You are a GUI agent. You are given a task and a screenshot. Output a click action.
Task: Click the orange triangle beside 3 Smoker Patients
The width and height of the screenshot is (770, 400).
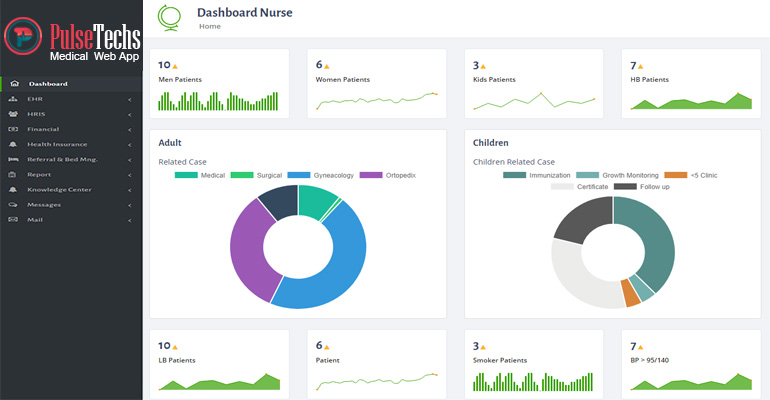tap(483, 347)
